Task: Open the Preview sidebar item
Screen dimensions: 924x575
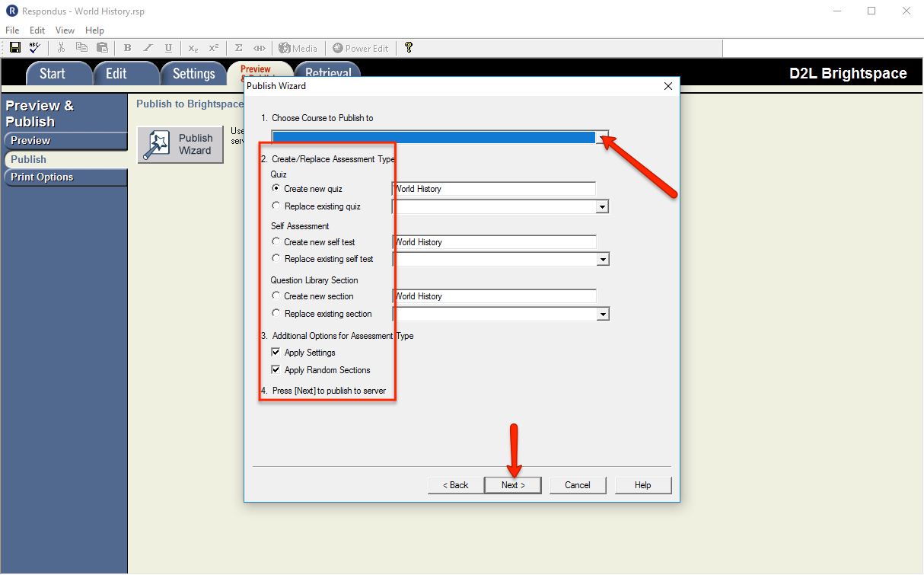Action: point(65,141)
